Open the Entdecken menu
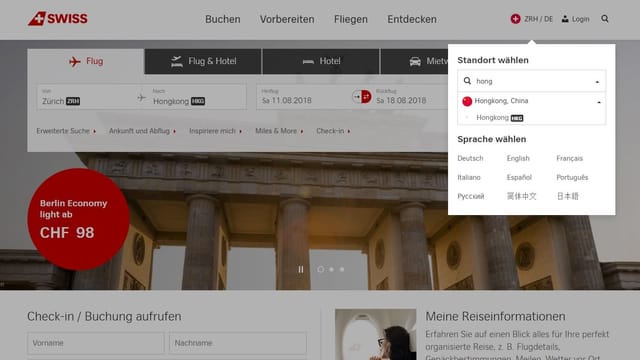This screenshot has width=640, height=360. coord(412,19)
